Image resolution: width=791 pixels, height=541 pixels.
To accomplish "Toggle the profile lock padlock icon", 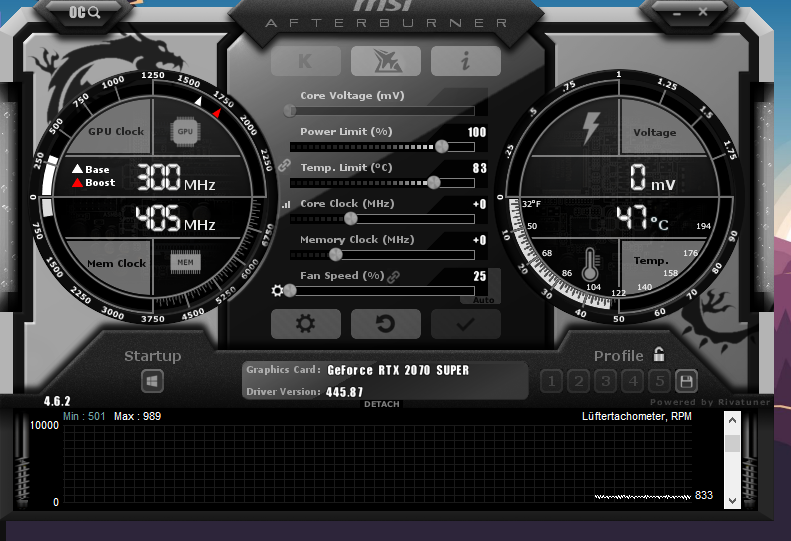I will [659, 354].
